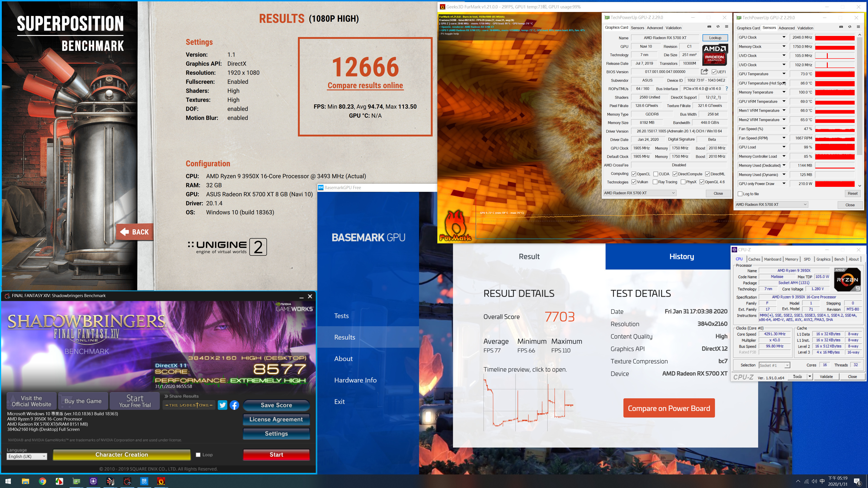Toggle the DirectML checkbox in GPU-Z
868x488 pixels.
point(708,174)
